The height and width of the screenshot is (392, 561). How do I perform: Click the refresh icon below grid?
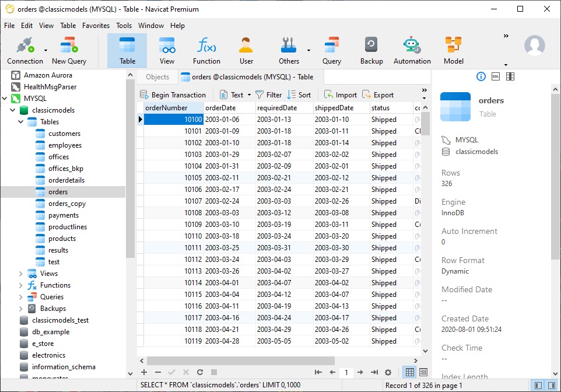199,372
